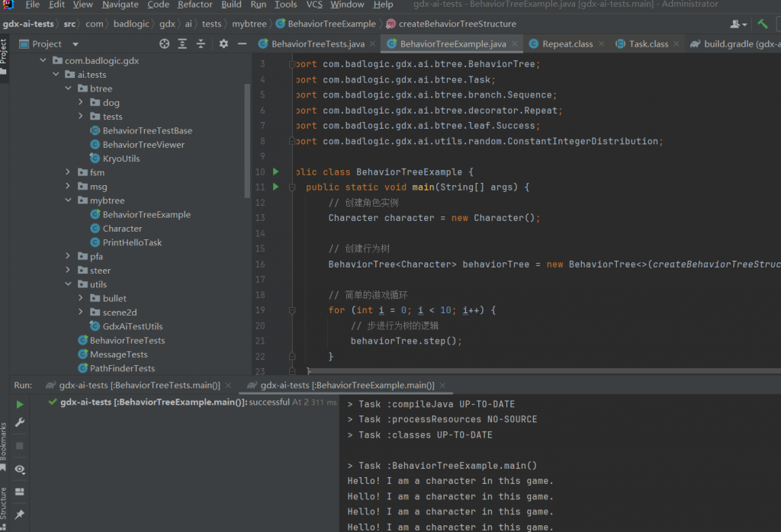Click Expand All in Project panel
Viewport: 781px width, 532px height.
pyautogui.click(x=184, y=44)
